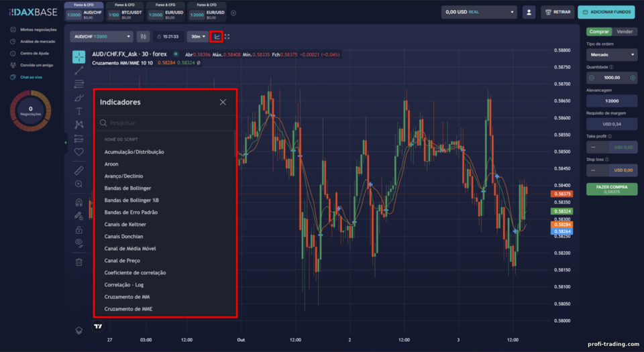Add Bandas de Bollinger indicator
644x352 pixels.
127,188
